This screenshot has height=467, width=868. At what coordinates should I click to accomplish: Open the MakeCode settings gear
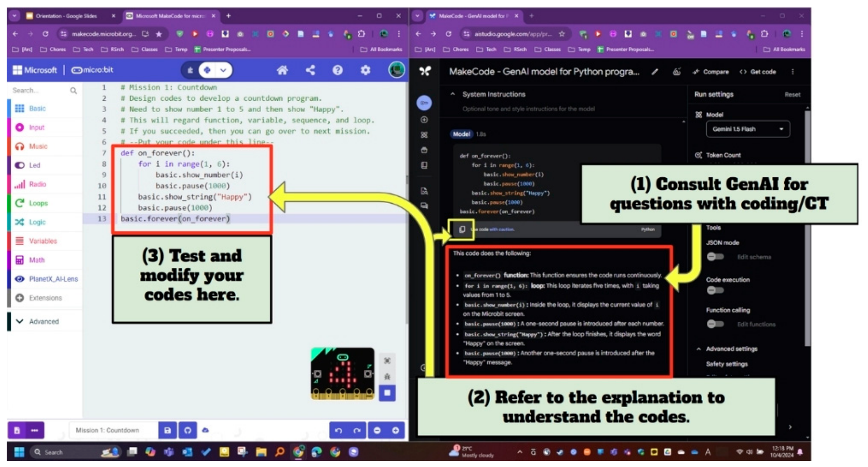(365, 70)
